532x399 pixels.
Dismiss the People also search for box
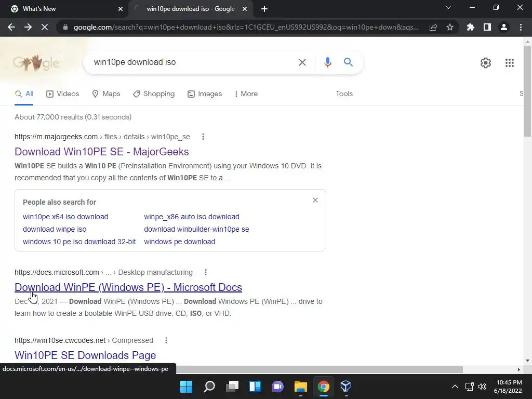point(315,200)
